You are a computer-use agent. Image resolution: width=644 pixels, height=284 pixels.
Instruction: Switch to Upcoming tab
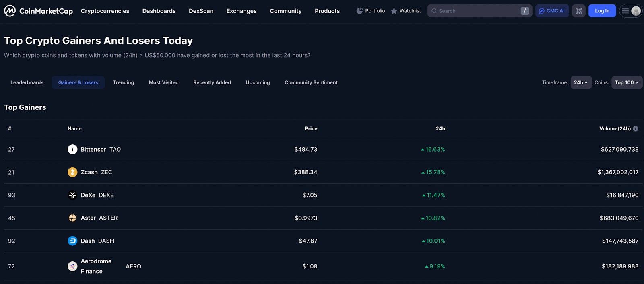coord(258,82)
